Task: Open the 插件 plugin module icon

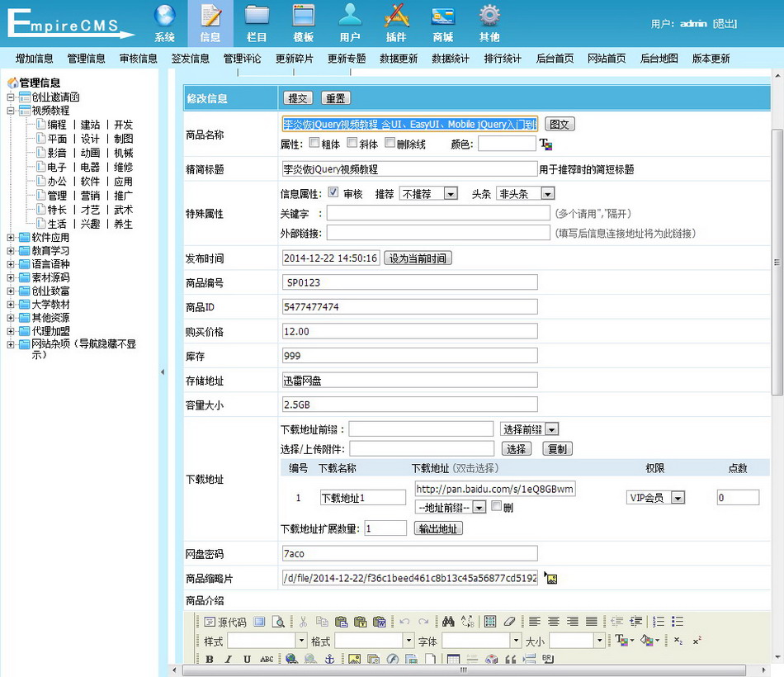Action: pyautogui.click(x=396, y=23)
